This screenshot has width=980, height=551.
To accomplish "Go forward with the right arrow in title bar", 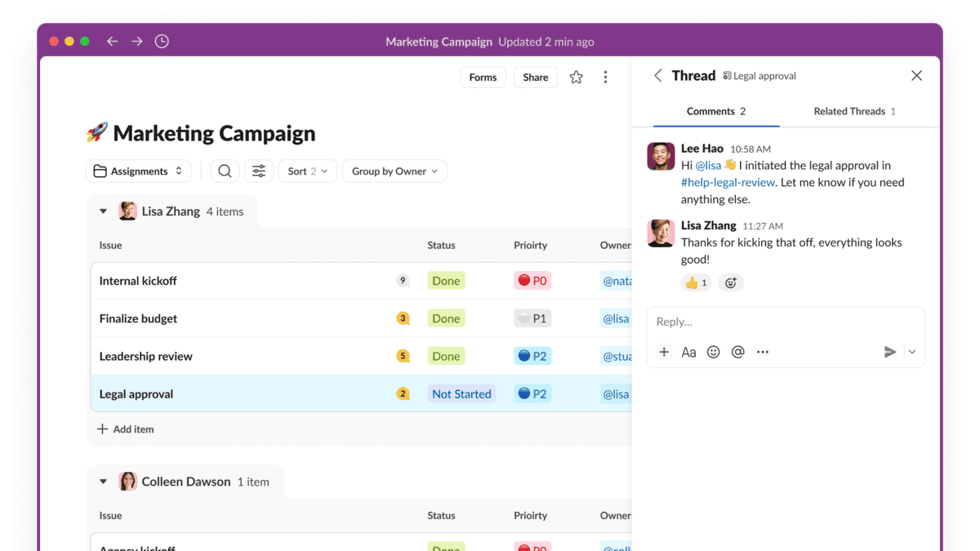I will 137,41.
